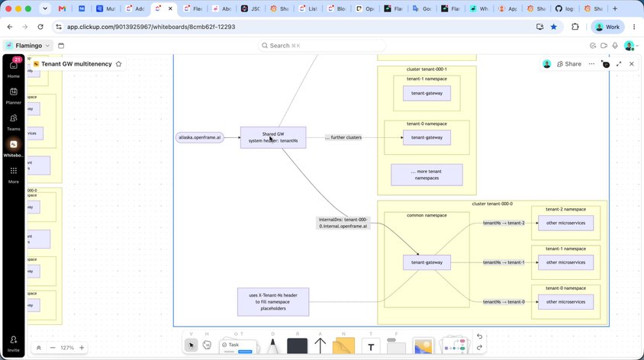Select the aliaska.openframe.ai node
The image size is (644, 360).
(x=200, y=137)
